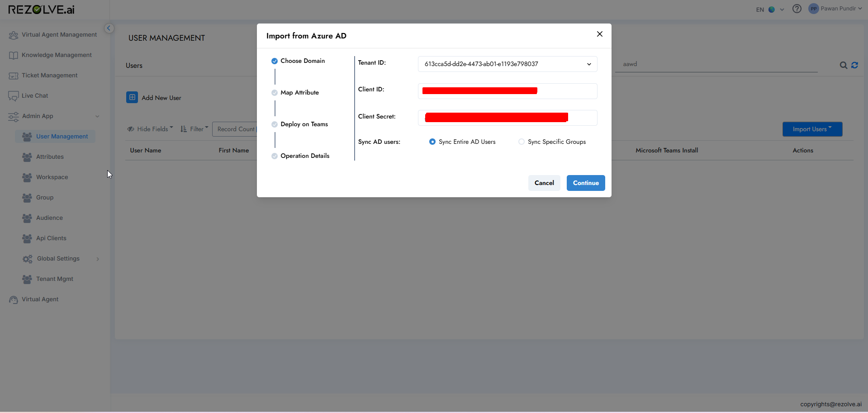Open the Workspace page

pos(52,177)
